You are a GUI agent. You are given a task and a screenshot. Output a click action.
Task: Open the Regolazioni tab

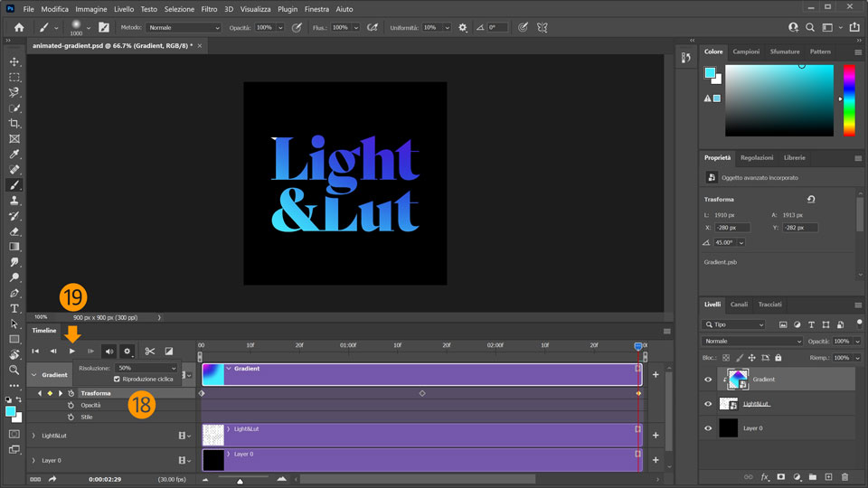(757, 157)
